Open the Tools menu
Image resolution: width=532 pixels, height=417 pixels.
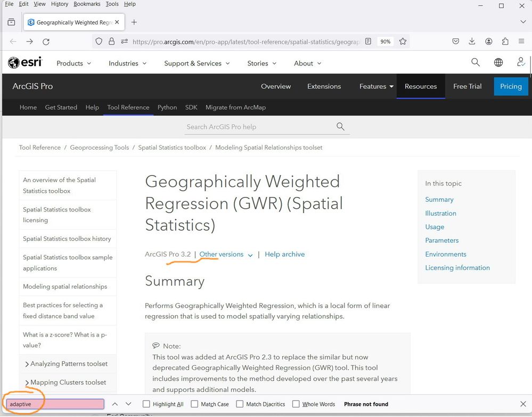coord(112,4)
